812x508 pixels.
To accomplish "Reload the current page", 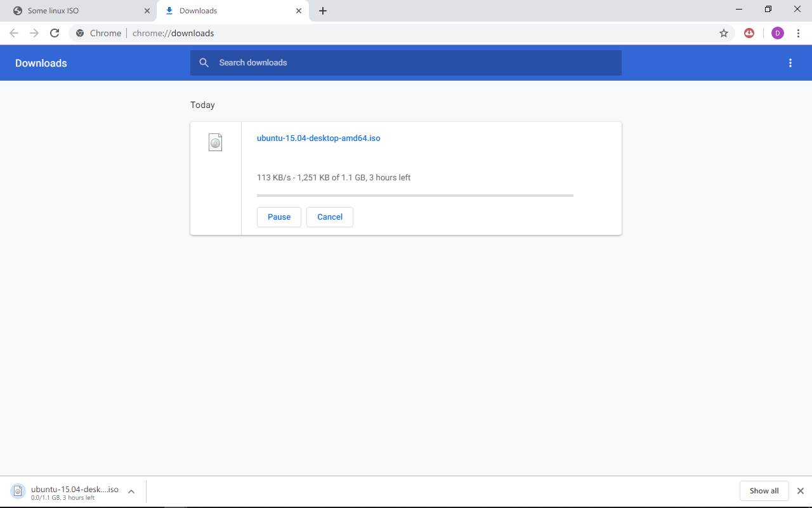I will point(55,33).
